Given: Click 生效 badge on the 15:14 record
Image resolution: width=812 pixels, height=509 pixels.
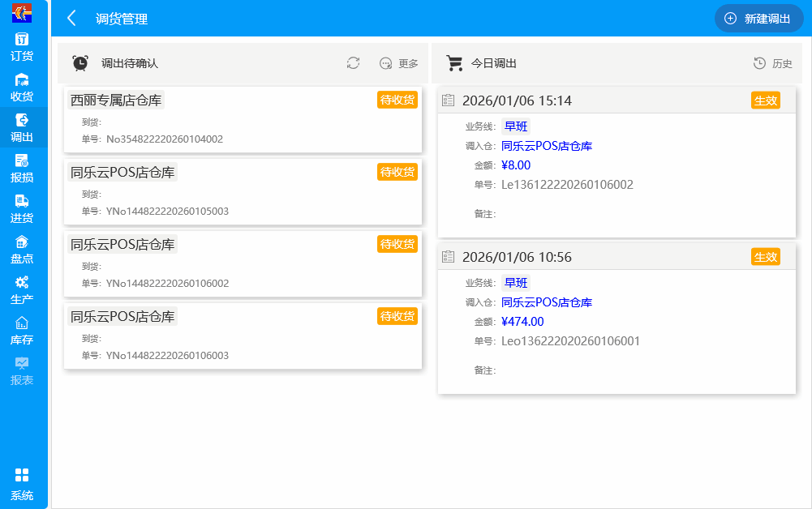Looking at the screenshot, I should [766, 101].
